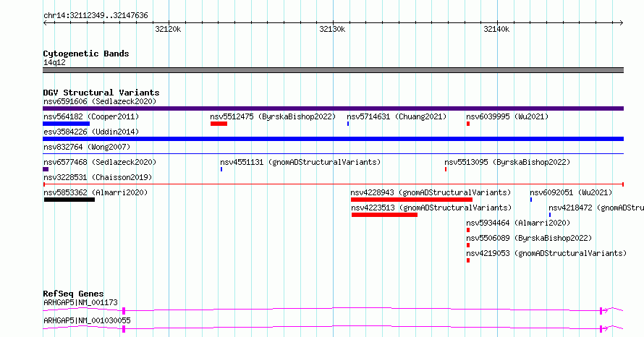Click the 32140k ruler tick label
The width and height of the screenshot is (644, 337).
(x=496, y=29)
